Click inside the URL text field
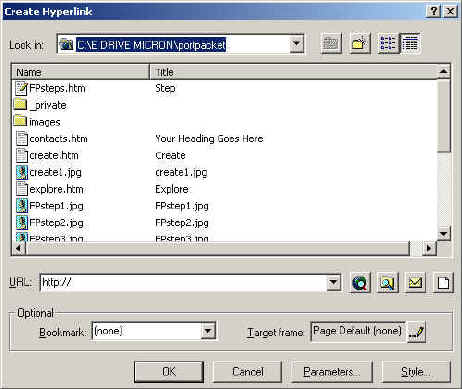 pos(183,283)
